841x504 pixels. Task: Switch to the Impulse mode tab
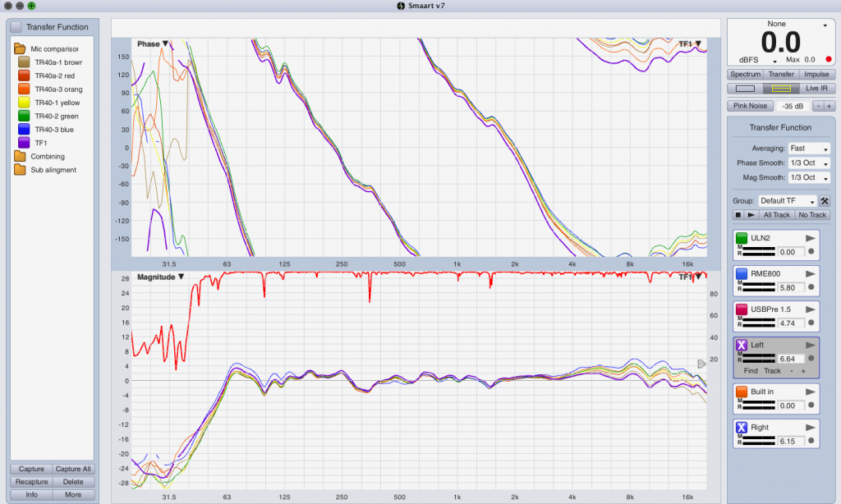(x=816, y=75)
